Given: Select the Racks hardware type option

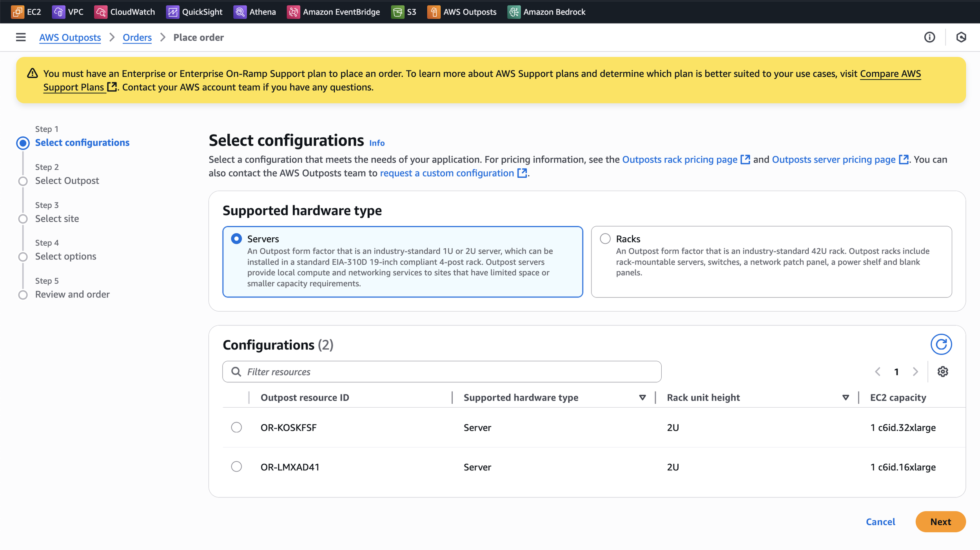Looking at the screenshot, I should [605, 239].
